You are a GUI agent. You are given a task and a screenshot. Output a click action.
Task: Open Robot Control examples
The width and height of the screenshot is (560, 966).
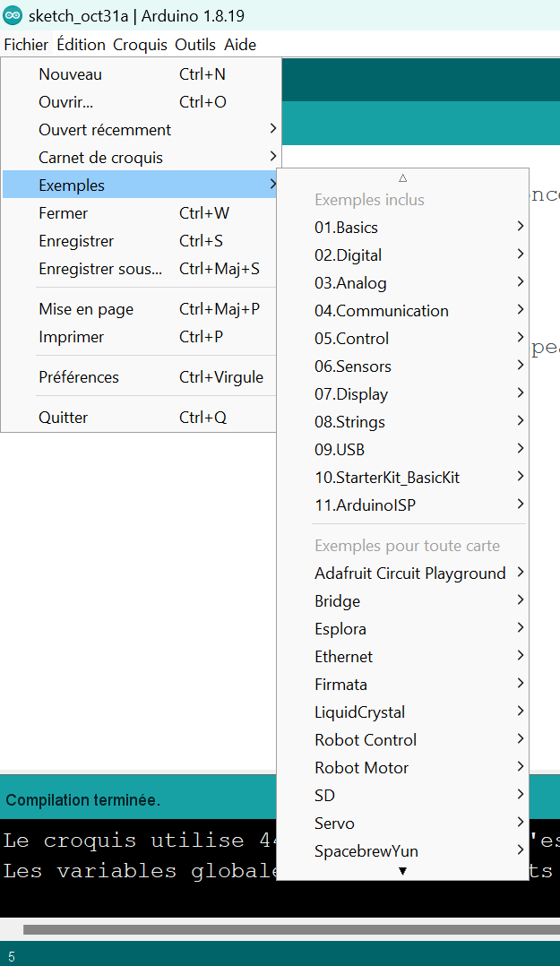(x=403, y=739)
